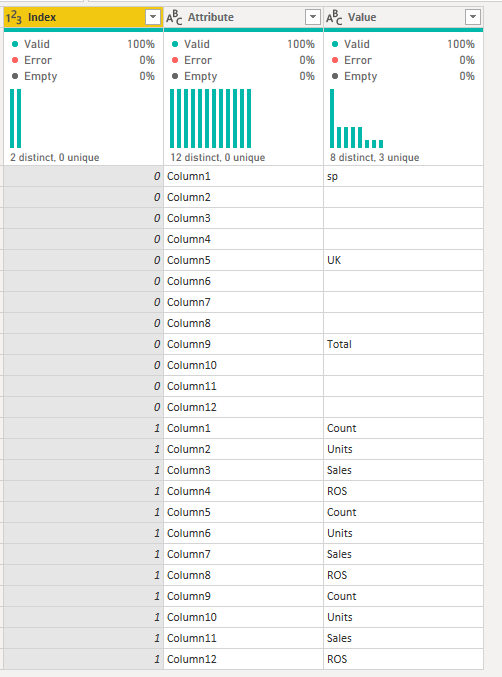This screenshot has width=502, height=677.
Task: Select Column12 in the Index 0 row
Action: 243,407
